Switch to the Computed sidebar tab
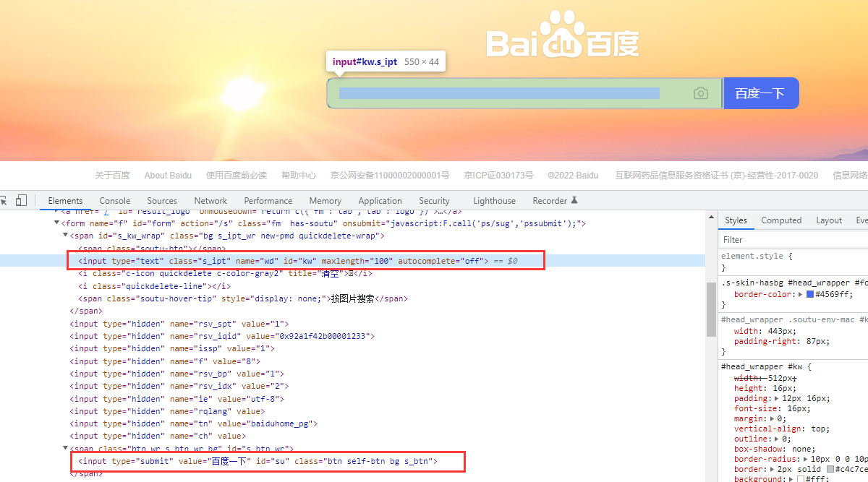The height and width of the screenshot is (482, 868). (x=781, y=220)
